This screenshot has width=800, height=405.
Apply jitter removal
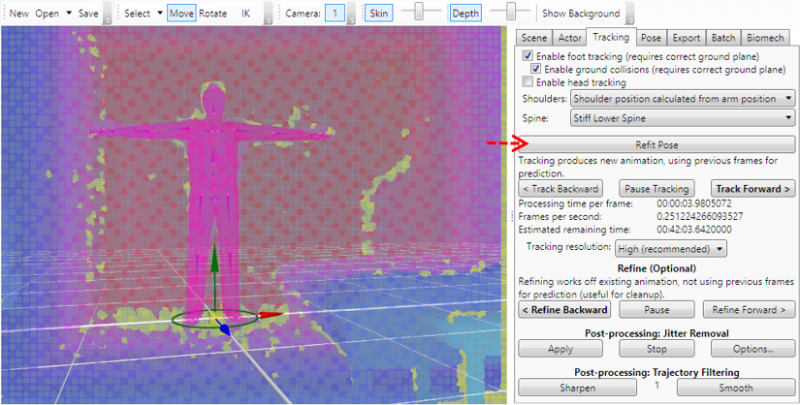click(x=560, y=349)
